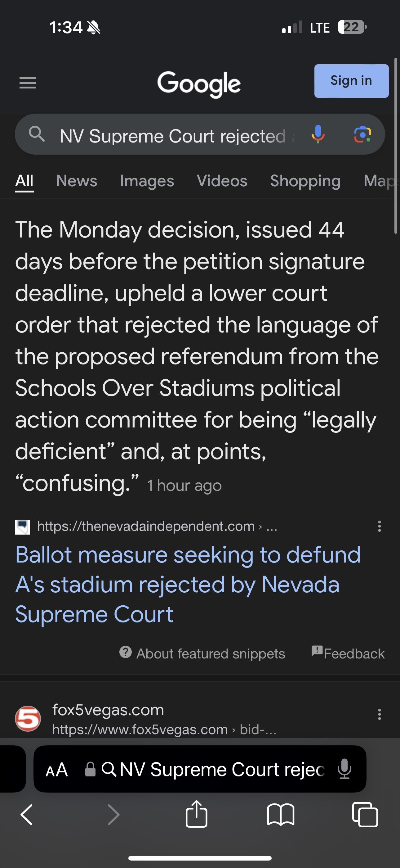Tap the Google search input field

click(172, 136)
